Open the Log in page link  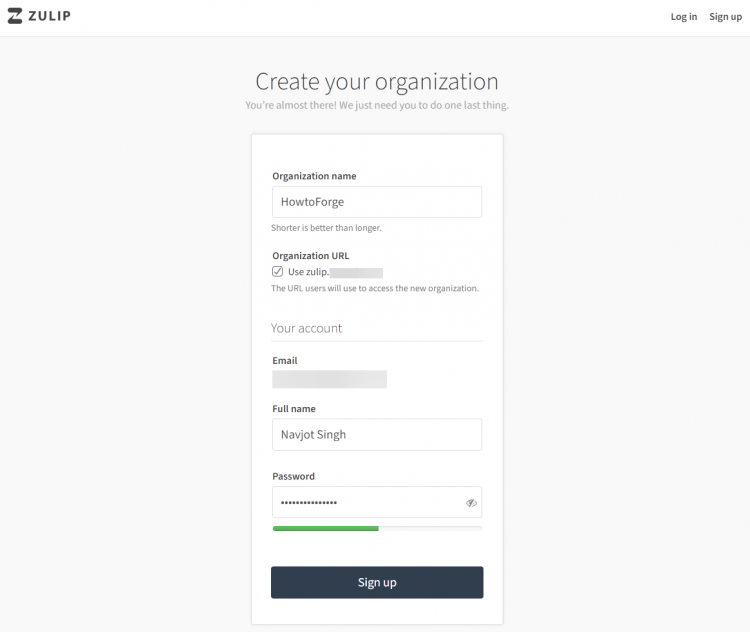684,17
